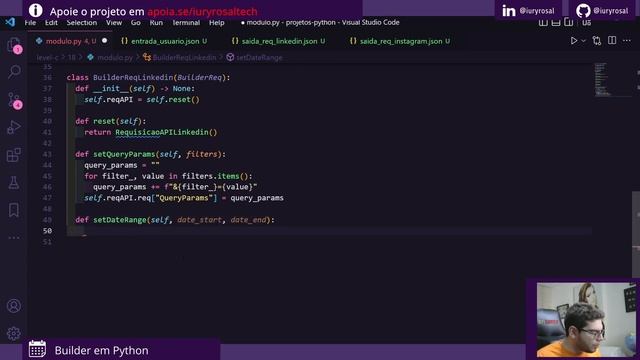Close modulo.py unsaved dot indicator
This screenshot has width=640, height=360.
coord(104,41)
